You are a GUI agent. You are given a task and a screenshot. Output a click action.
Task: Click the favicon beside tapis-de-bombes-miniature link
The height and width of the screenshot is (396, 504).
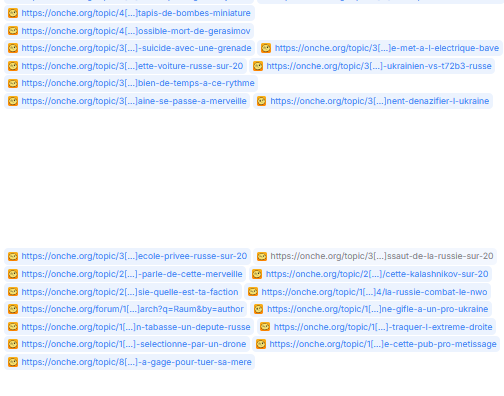tap(13, 13)
